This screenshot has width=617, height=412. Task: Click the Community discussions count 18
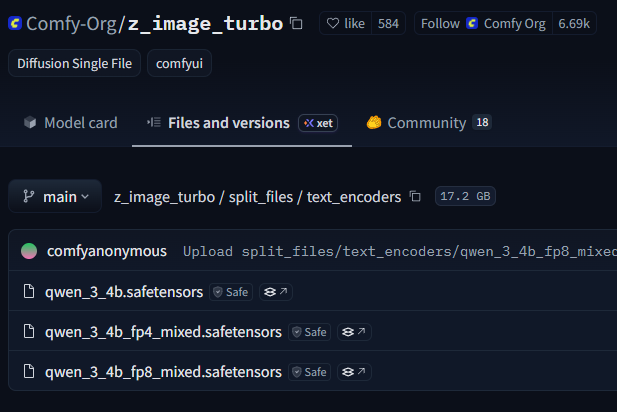point(482,122)
